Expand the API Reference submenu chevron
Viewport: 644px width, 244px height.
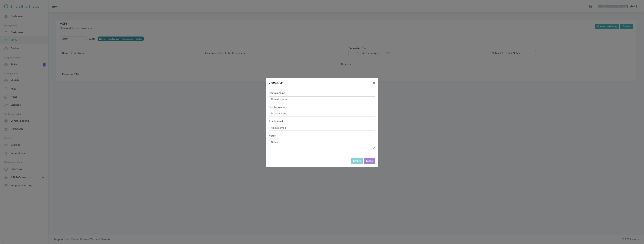[x=43, y=178]
